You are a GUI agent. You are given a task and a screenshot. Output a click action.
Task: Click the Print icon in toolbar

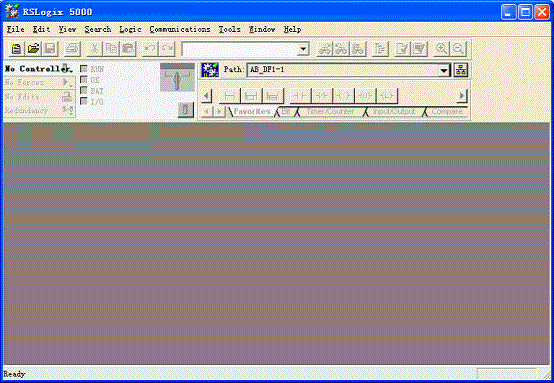(72, 49)
